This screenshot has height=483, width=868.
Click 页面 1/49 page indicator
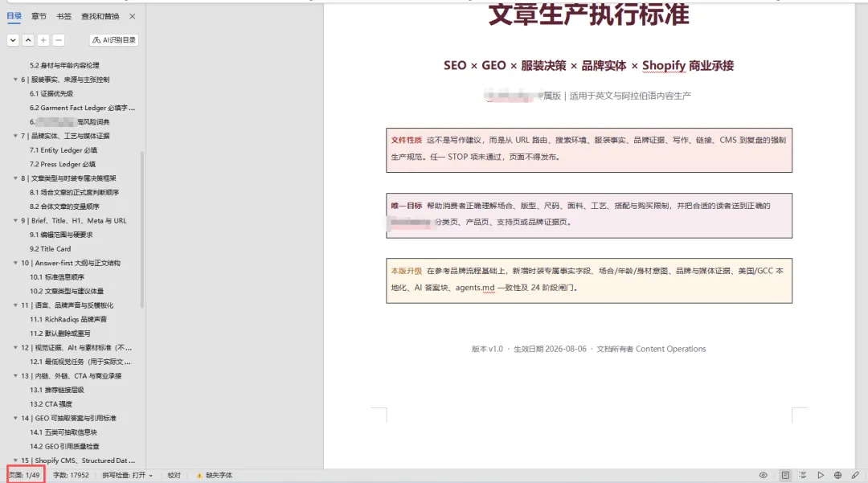tap(24, 475)
